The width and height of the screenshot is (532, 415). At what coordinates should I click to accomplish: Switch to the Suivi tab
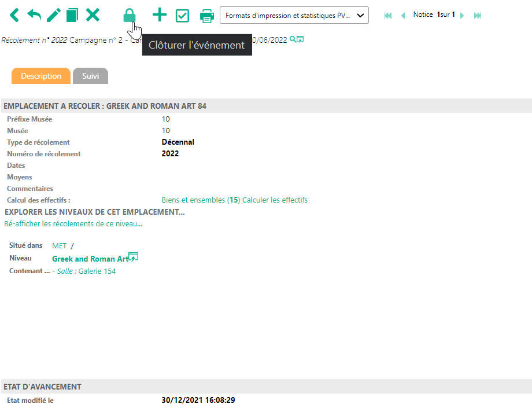click(91, 76)
